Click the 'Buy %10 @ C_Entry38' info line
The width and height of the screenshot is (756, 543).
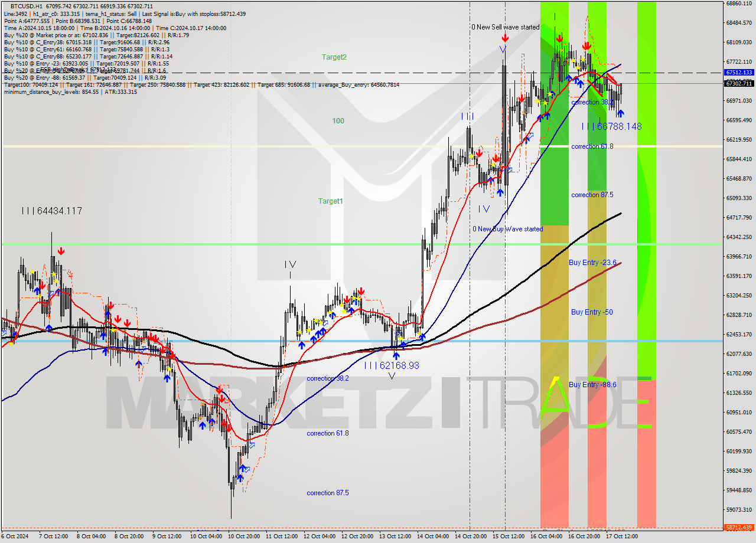tap(87, 42)
